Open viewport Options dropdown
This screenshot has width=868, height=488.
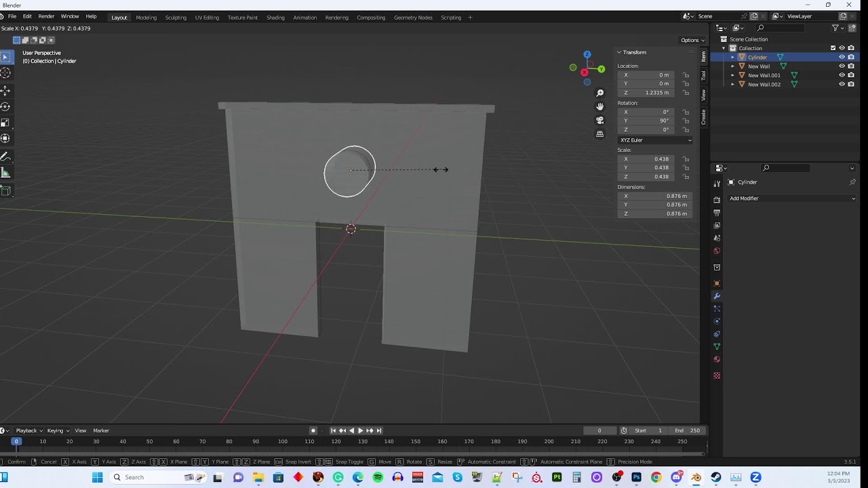point(693,40)
